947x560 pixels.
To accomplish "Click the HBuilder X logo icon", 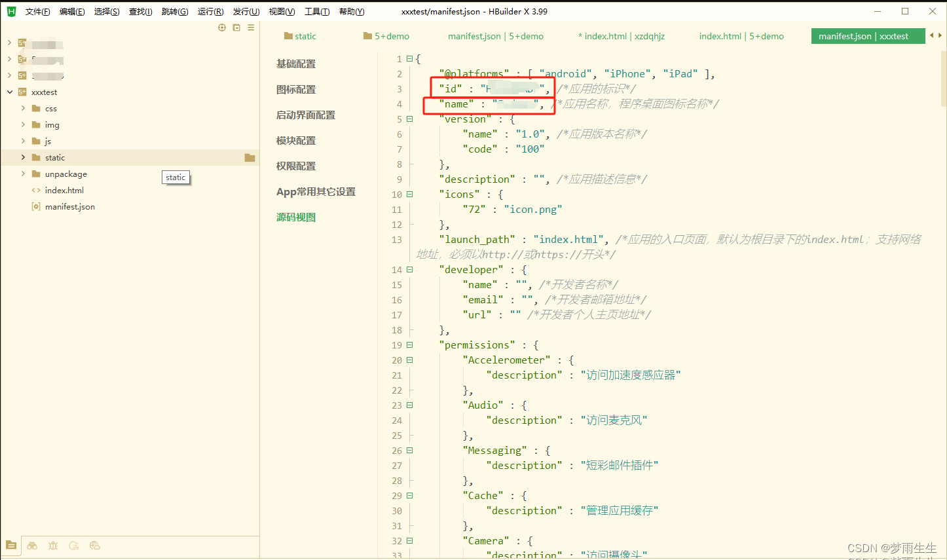I will [11, 11].
